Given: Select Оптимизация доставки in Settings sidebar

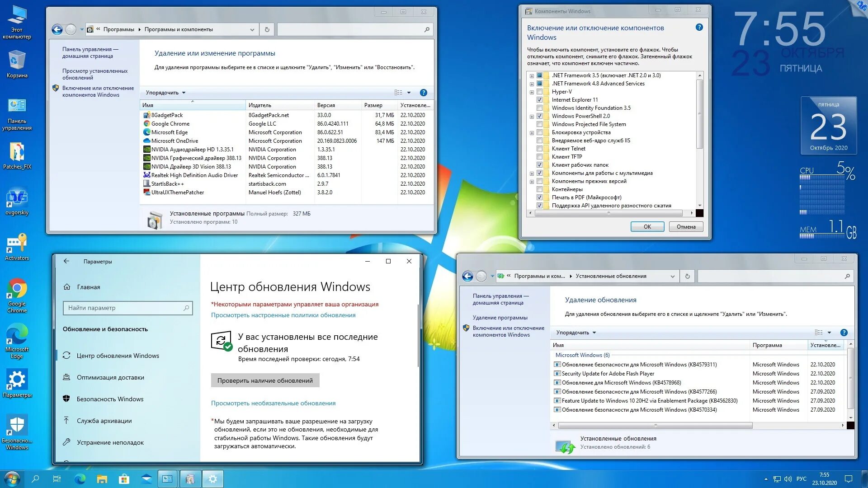Looking at the screenshot, I should pyautogui.click(x=110, y=377).
